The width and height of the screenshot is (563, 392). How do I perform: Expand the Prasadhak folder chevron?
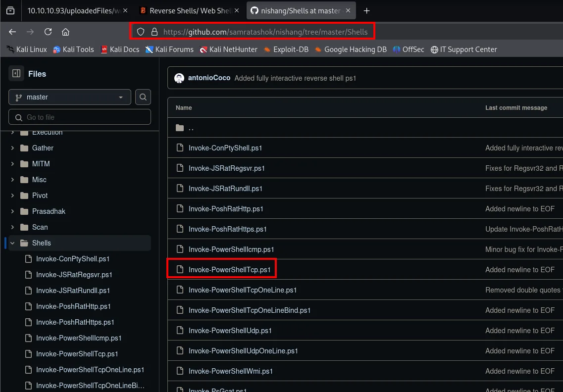(12, 211)
